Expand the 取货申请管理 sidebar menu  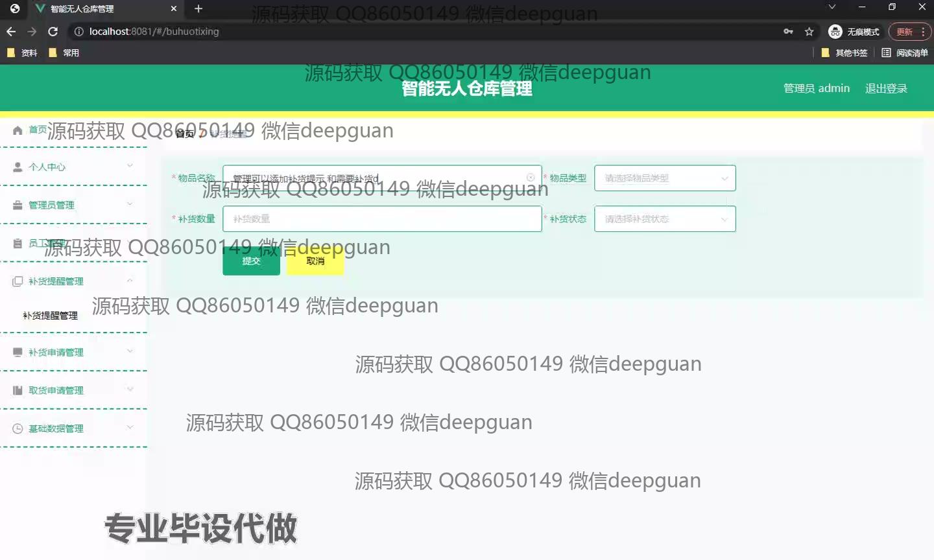pyautogui.click(x=73, y=390)
